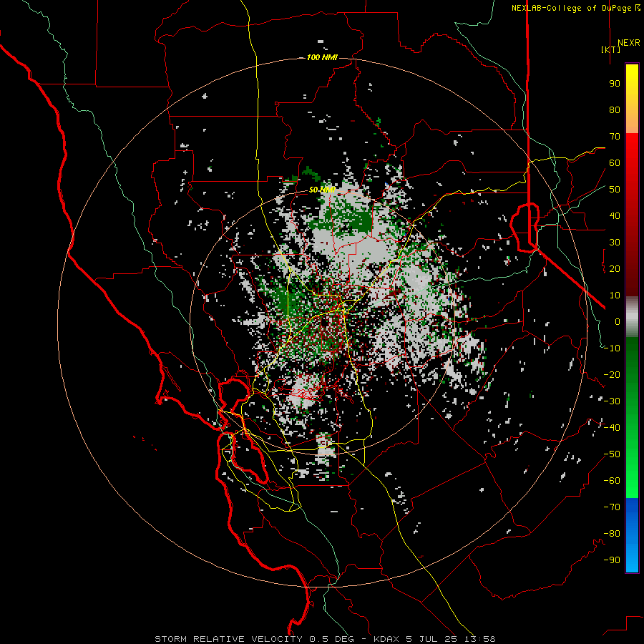Click the 50 NMI range ring label
The height and width of the screenshot is (644, 644).
coord(323,190)
